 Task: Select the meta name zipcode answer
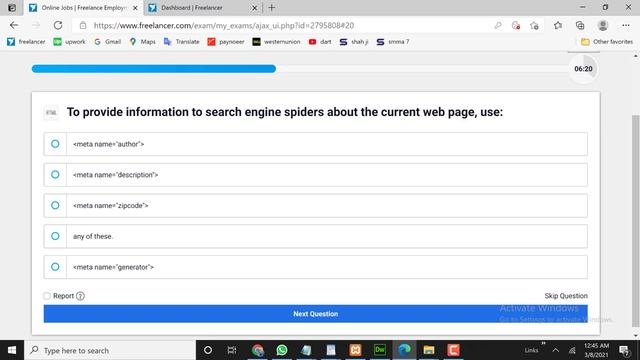click(316, 205)
